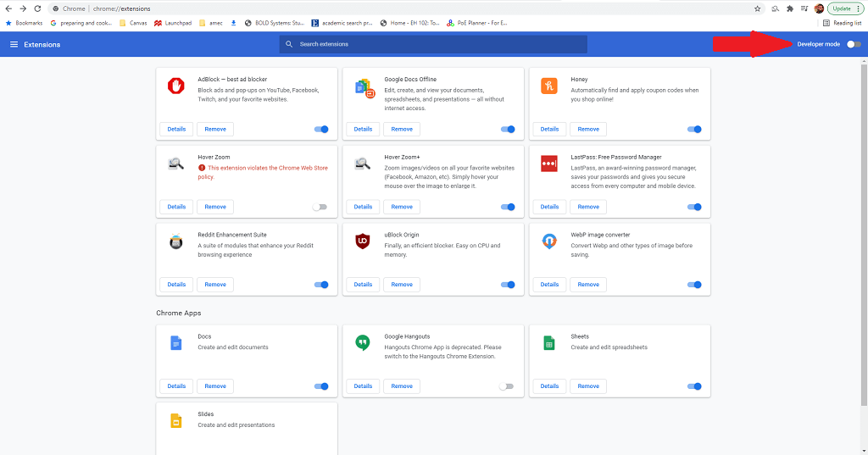Viewport: 868px width, 455px height.
Task: Remove the Hover Zoom extension
Action: coord(215,207)
